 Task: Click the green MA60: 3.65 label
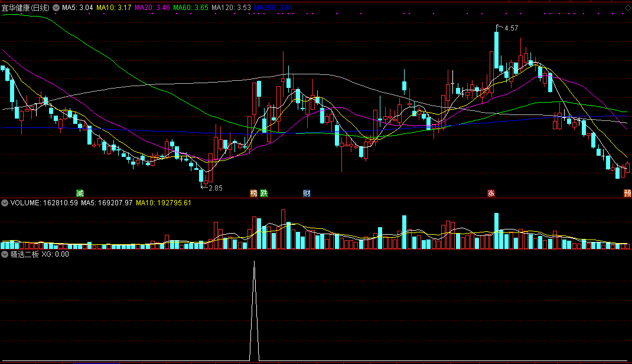click(191, 8)
